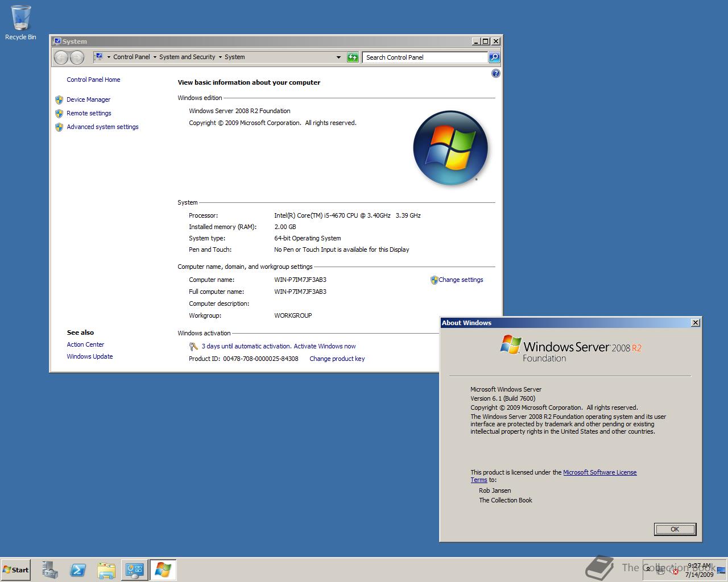Screen dimensions: 728x582
Task: Open the Recycle Bin desktop icon
Action: [x=20, y=23]
